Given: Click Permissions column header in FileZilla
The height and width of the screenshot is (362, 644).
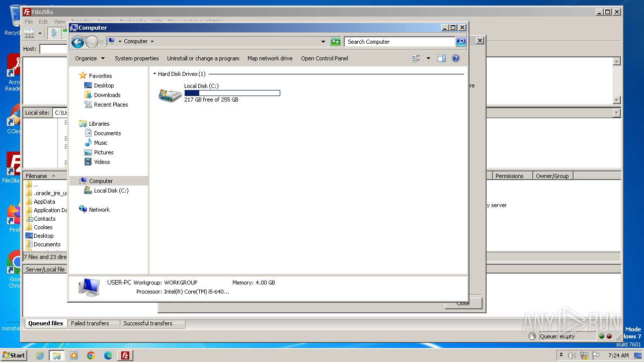Looking at the screenshot, I should pos(512,176).
